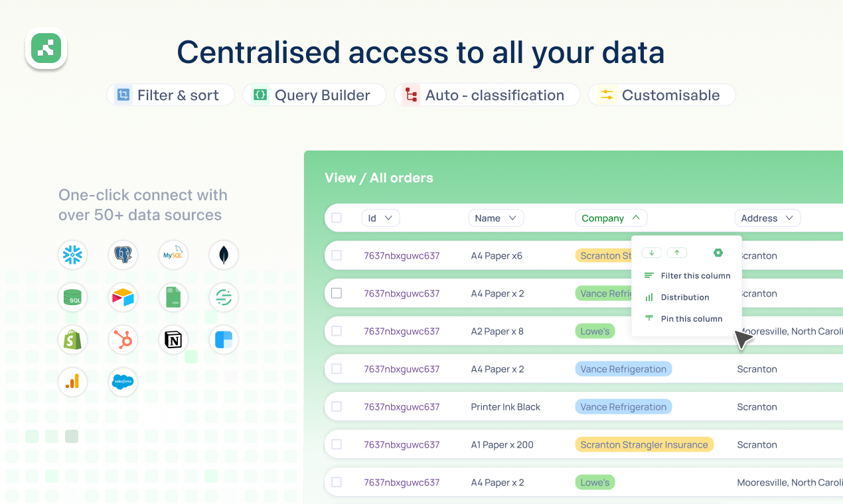The image size is (843, 504).
Task: Select the PostgreSQL elephant icon
Action: [x=123, y=255]
